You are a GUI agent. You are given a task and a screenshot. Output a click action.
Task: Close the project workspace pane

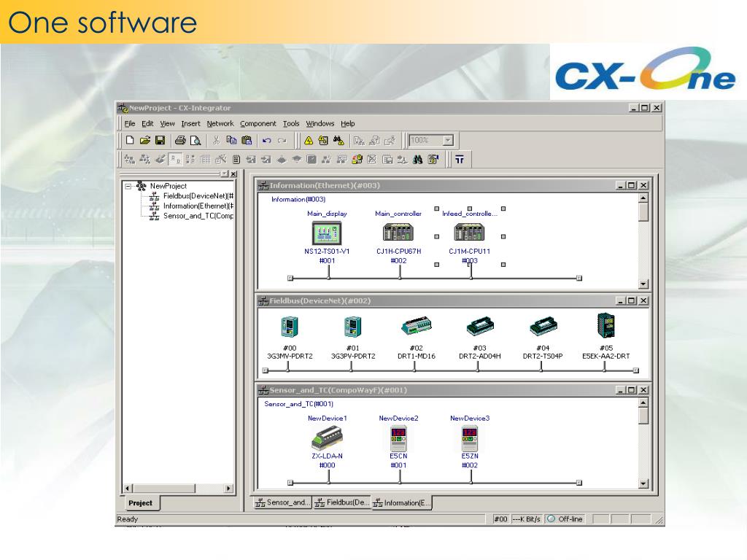click(x=233, y=174)
